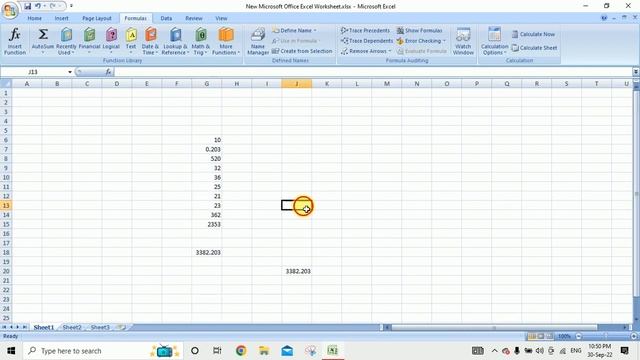640x360 pixels.
Task: Expand the Error Checking dropdown
Action: (x=444, y=41)
